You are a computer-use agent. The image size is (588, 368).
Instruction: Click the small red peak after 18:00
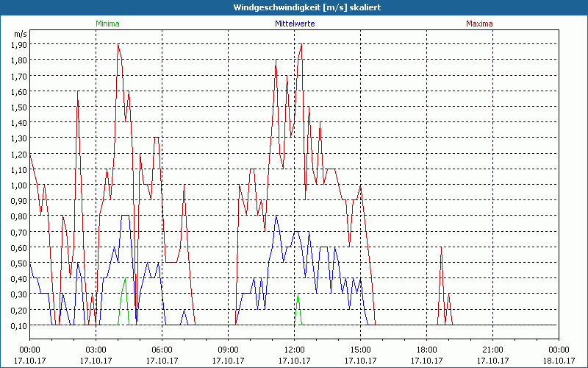click(x=441, y=249)
